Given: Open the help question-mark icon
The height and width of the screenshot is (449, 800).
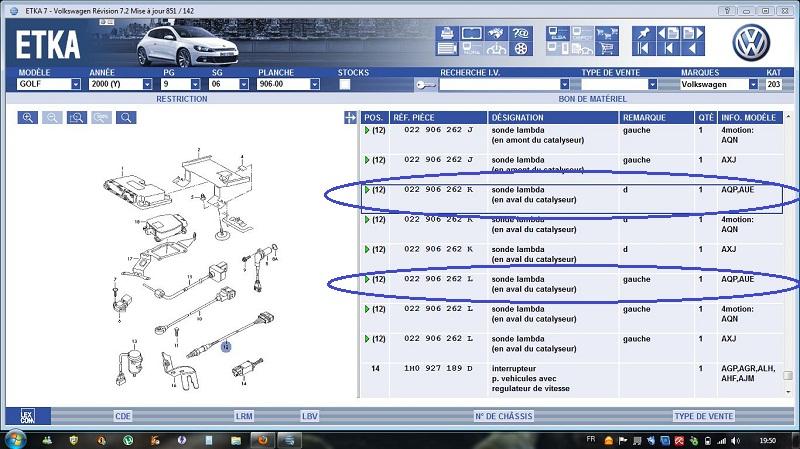Looking at the screenshot, I should (x=520, y=34).
